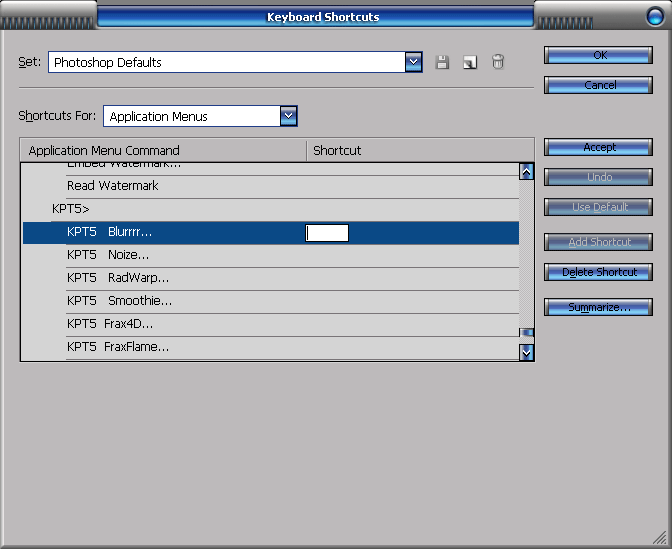Click the save shortcut set disk icon

click(x=442, y=63)
